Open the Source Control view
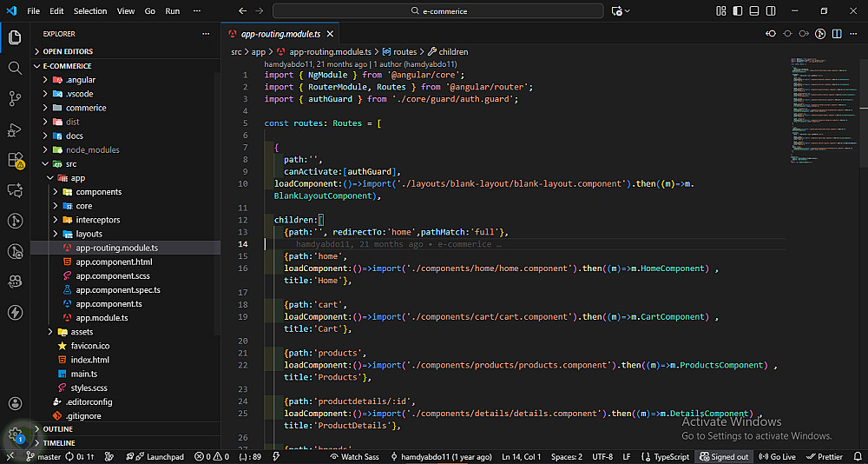The image size is (868, 464). pos(15,99)
